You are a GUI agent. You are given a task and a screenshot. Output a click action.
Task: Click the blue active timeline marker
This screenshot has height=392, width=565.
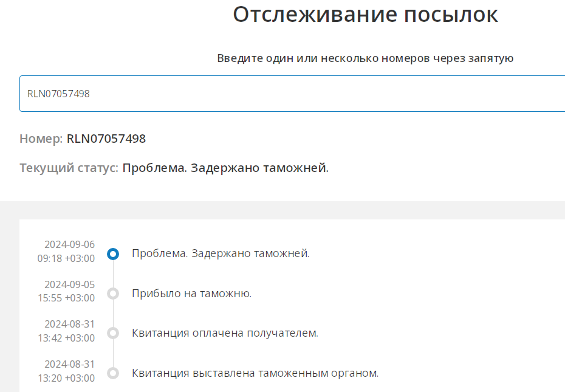(112, 254)
